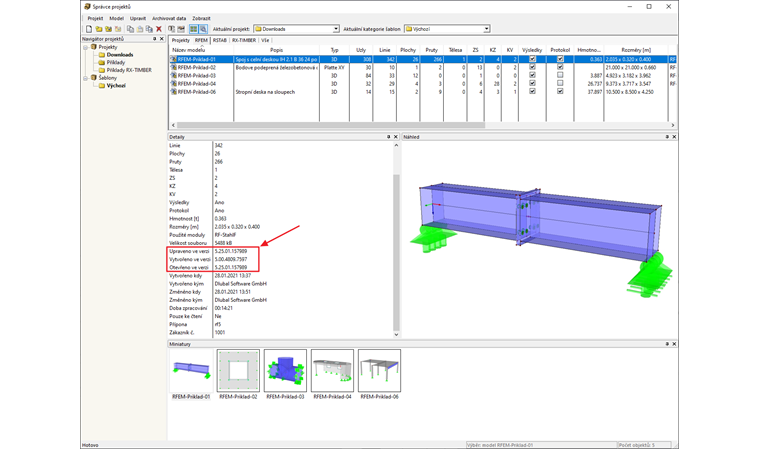Toggle Výsledky checkbox for RFEM-Priklad-01
This screenshot has height=449, width=760.
532,59
